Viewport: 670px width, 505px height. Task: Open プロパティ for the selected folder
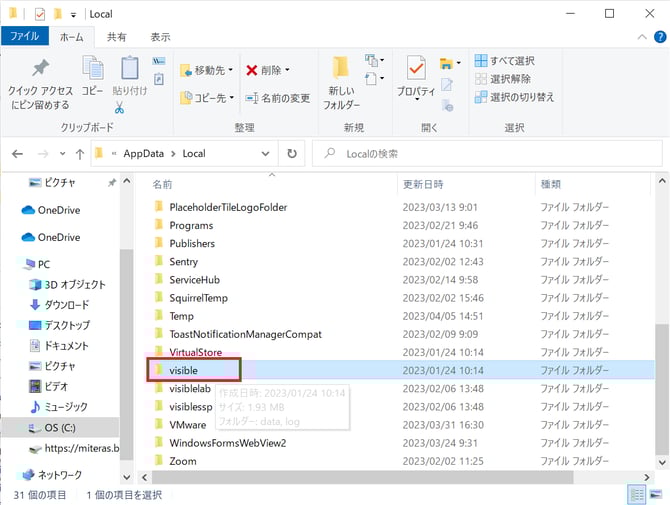(415, 80)
